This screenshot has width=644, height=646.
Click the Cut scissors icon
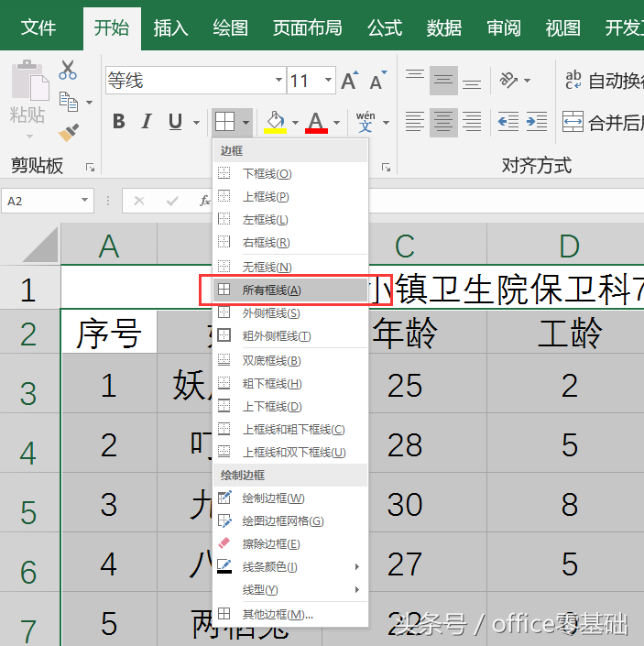68,70
